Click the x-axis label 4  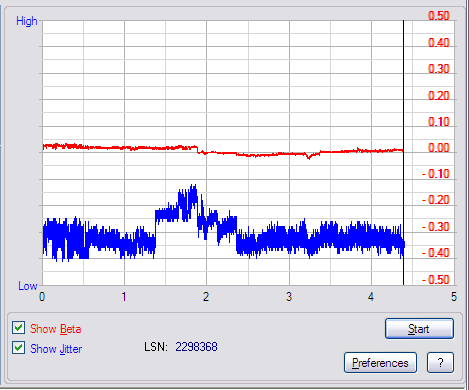(x=371, y=296)
